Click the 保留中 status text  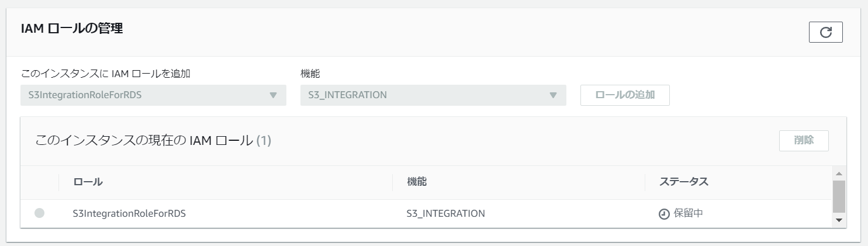coord(689,214)
